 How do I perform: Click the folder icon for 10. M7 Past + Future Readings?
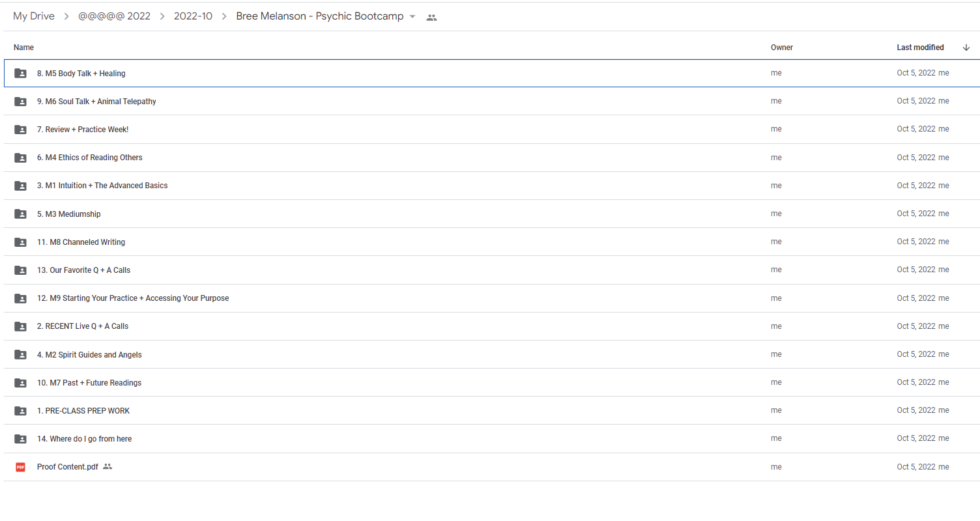point(20,383)
